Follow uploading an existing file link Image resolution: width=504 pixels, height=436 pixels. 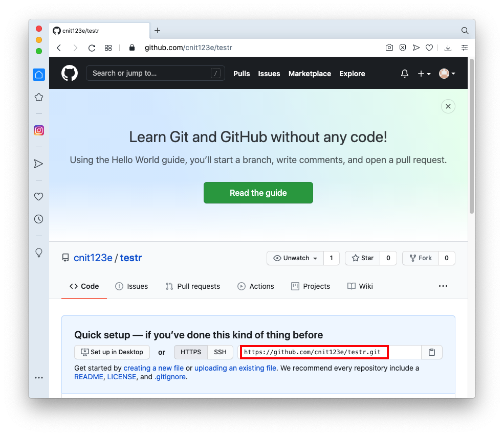click(235, 368)
